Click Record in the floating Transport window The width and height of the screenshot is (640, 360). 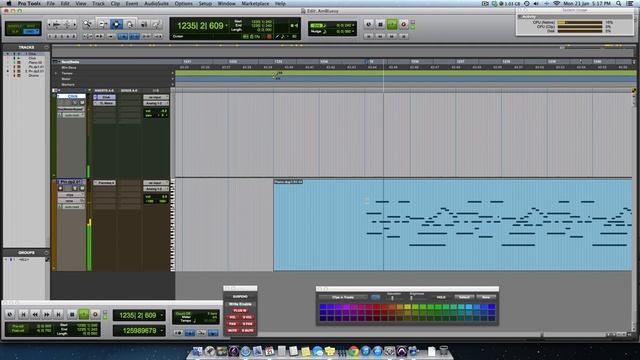[x=95, y=315]
